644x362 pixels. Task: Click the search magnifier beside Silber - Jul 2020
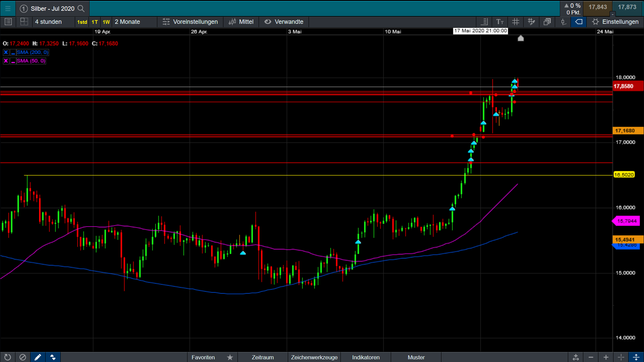pos(81,8)
